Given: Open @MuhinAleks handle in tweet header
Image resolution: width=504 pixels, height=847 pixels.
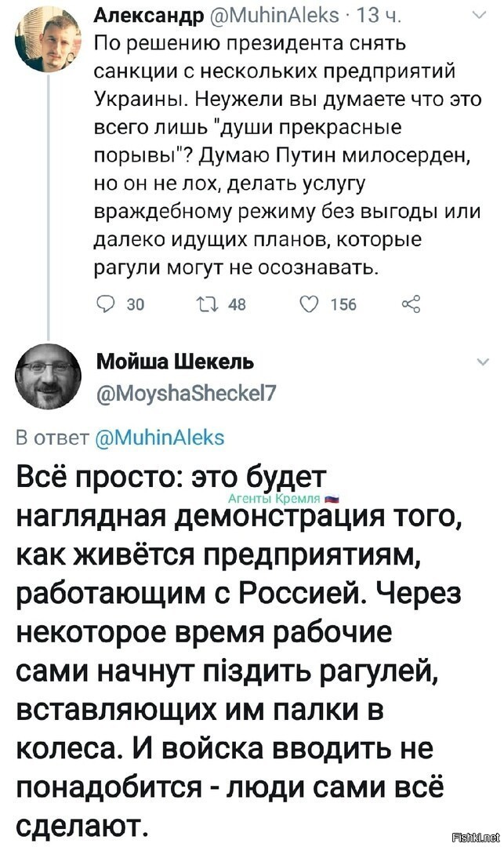Looking at the screenshot, I should tap(273, 16).
